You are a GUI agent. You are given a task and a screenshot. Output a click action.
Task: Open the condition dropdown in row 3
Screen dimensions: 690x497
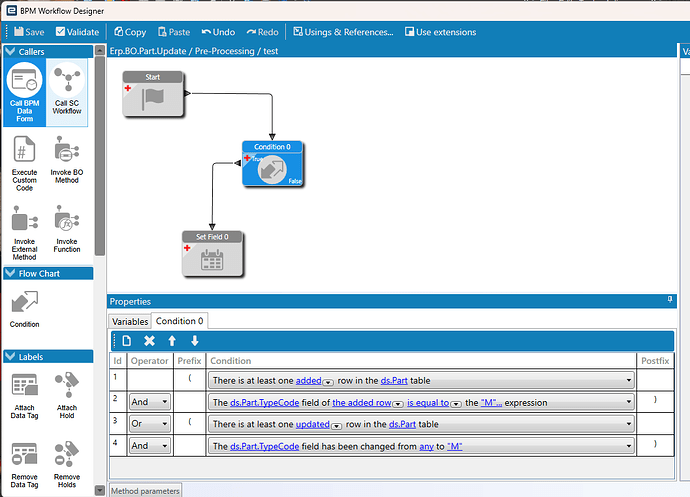[x=629, y=424]
